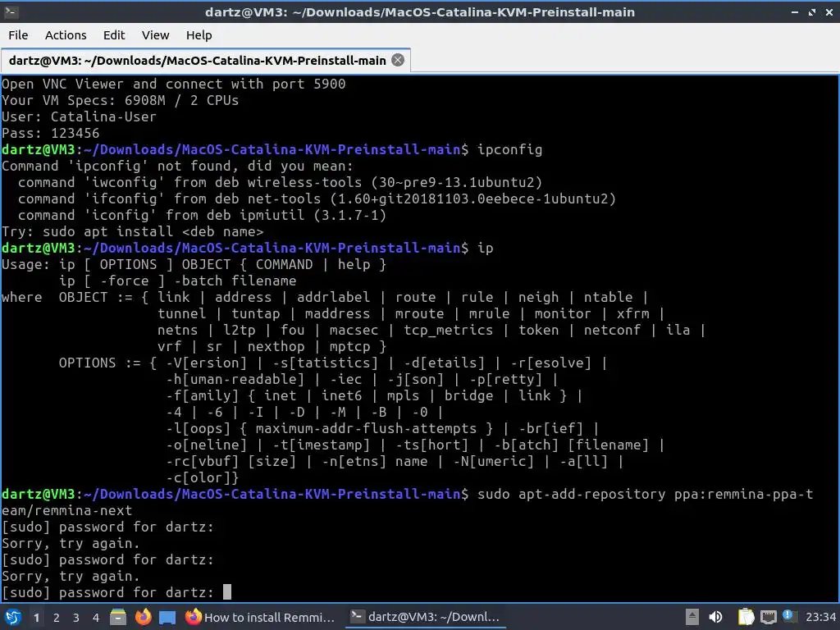
Task: Open the update notifier tray icon
Action: (x=788, y=616)
